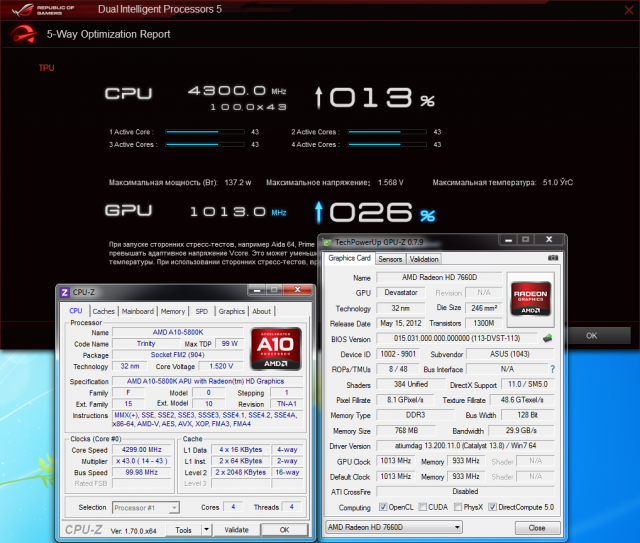Switch to the Caches tab in CPU-Z
This screenshot has width=640, height=543.
coord(104,311)
